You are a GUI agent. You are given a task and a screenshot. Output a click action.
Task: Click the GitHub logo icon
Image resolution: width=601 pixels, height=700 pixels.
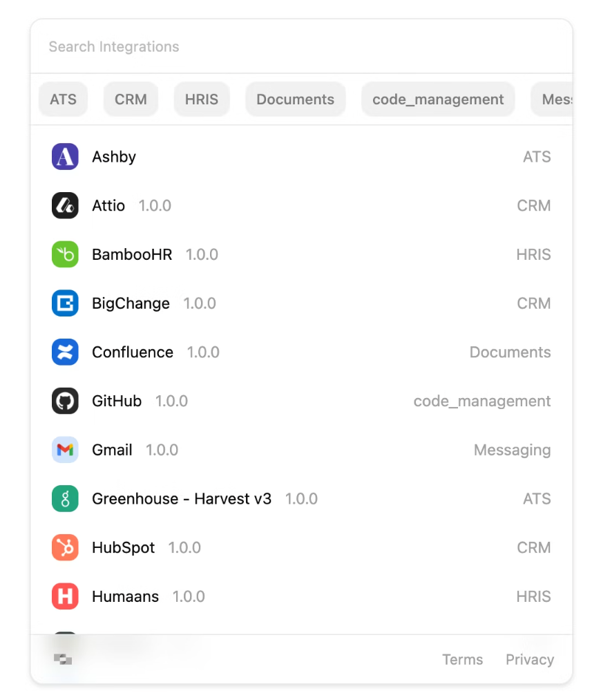(x=64, y=401)
